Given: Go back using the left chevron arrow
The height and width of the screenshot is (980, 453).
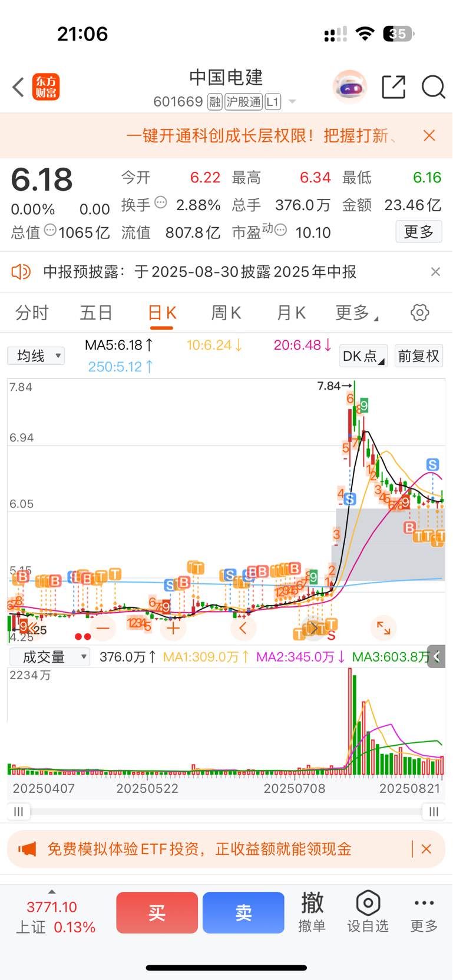Looking at the screenshot, I should coord(18,87).
